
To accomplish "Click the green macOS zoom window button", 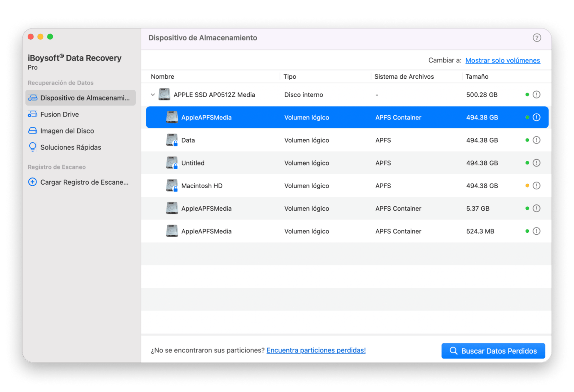I will tap(50, 36).
